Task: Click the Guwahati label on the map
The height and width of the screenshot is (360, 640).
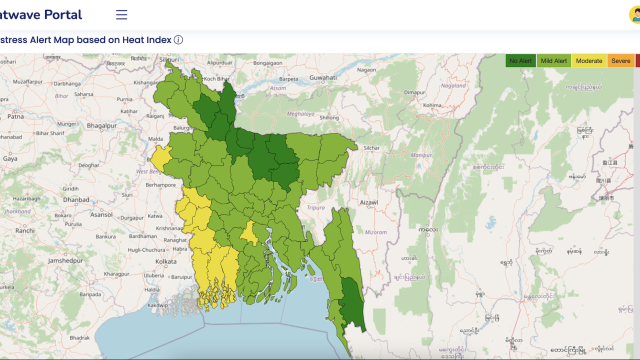Action: point(323,78)
